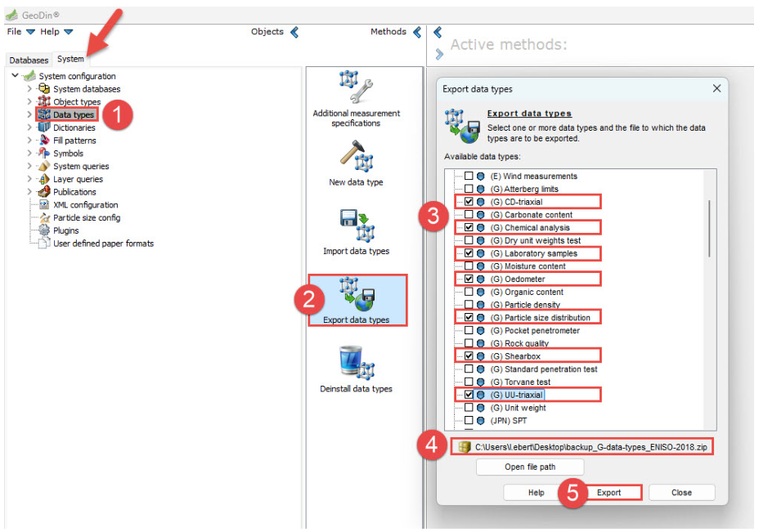Viewport: 759px width, 532px height.
Task: Switch to the Databases tab
Action: 29,60
